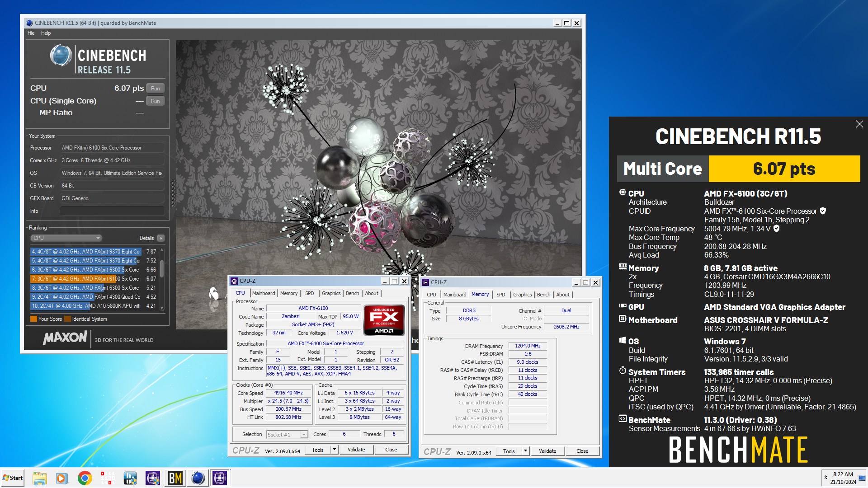Click Validate in right CPU-Z window
This screenshot has width=868, height=488.
coord(547,451)
